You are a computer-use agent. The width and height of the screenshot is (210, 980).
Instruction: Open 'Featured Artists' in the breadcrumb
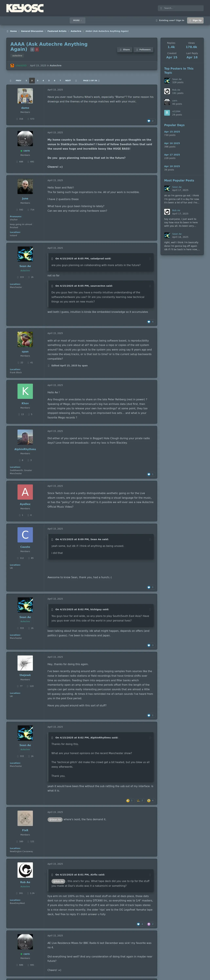57,31
